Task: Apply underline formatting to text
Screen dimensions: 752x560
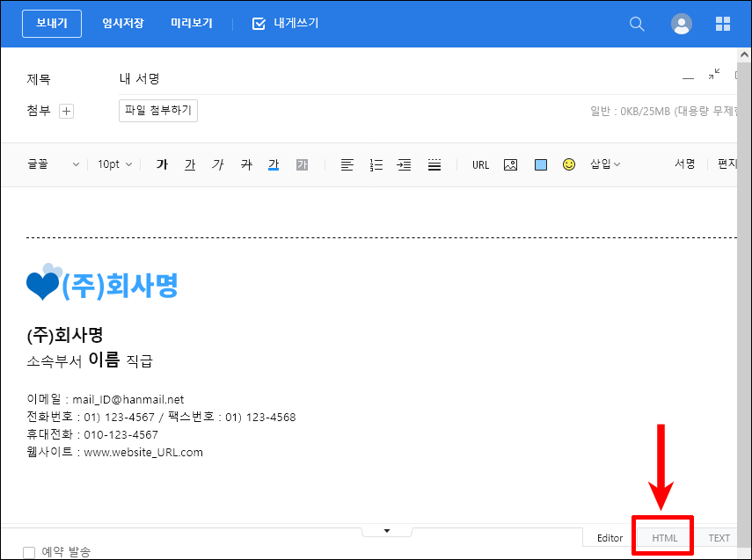Action: (x=190, y=164)
